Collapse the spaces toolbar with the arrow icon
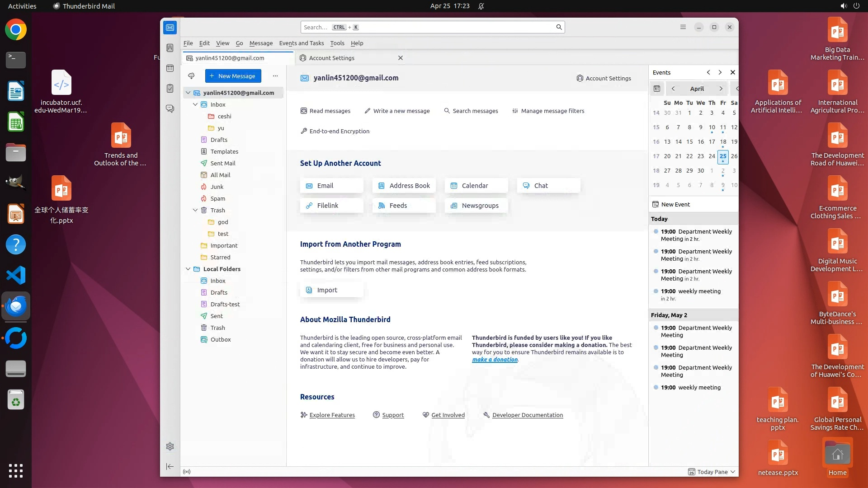Screen dimensions: 868x488 [x=170, y=466]
